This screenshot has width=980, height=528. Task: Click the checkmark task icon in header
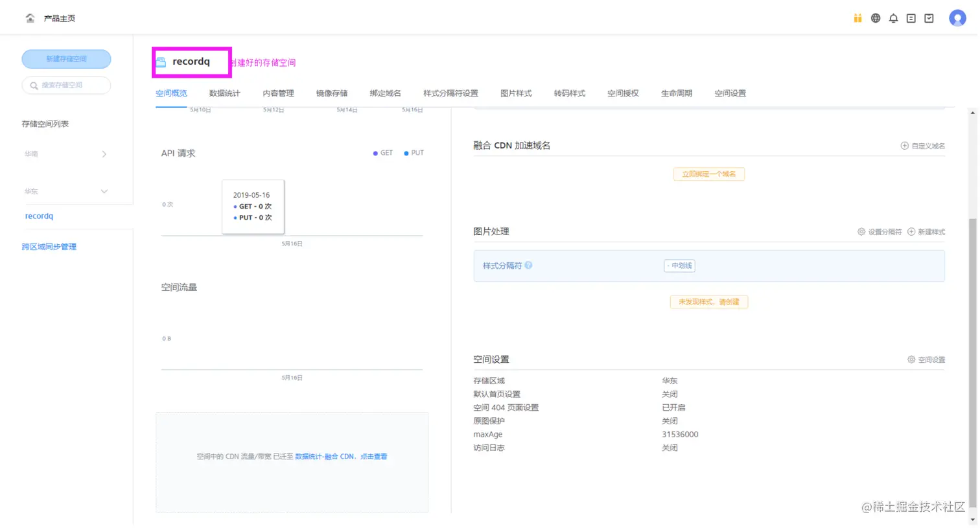929,18
